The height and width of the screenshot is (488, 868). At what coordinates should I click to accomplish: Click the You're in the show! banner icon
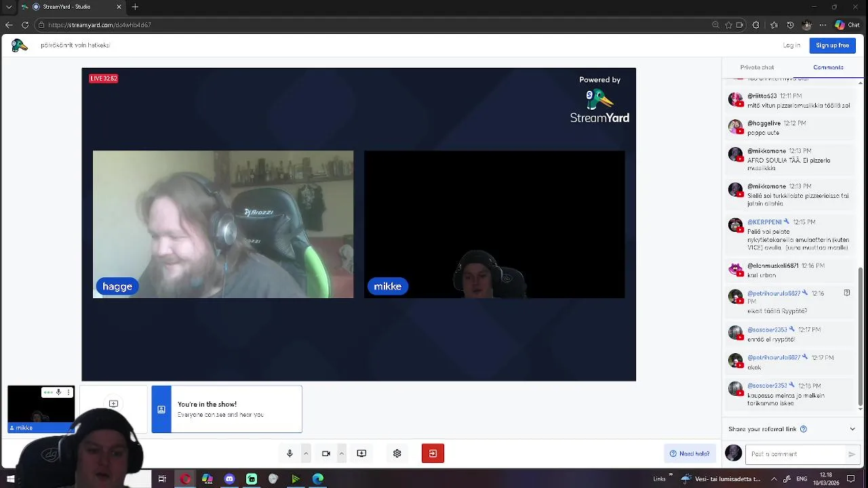coord(161,409)
